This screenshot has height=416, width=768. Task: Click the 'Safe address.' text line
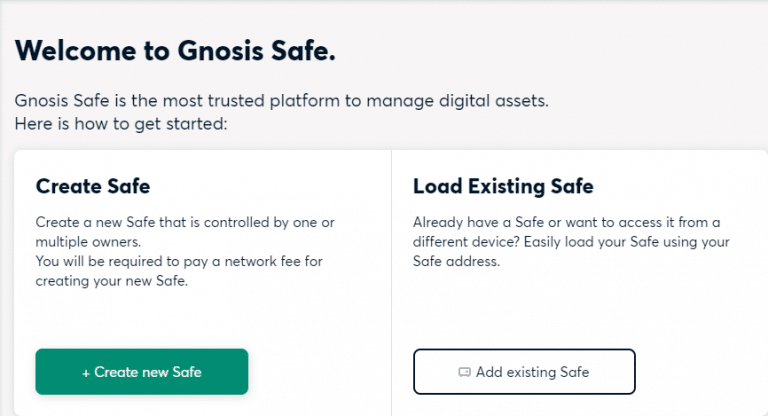(x=456, y=261)
